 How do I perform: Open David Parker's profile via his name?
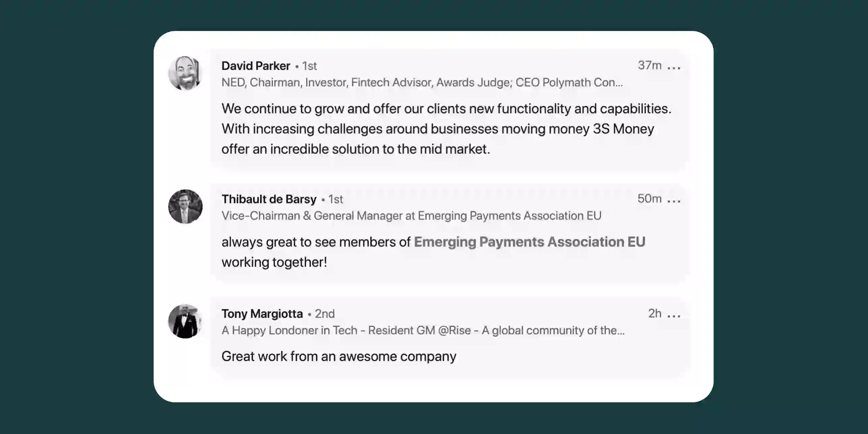coord(256,65)
